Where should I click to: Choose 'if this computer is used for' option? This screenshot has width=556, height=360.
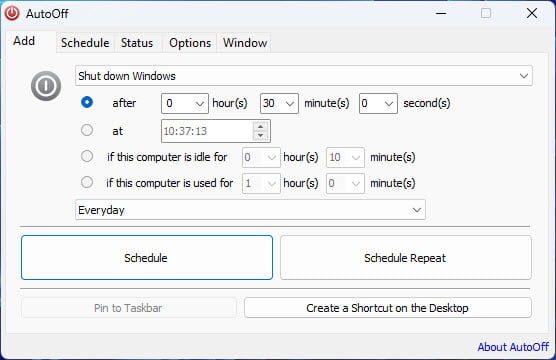point(87,182)
